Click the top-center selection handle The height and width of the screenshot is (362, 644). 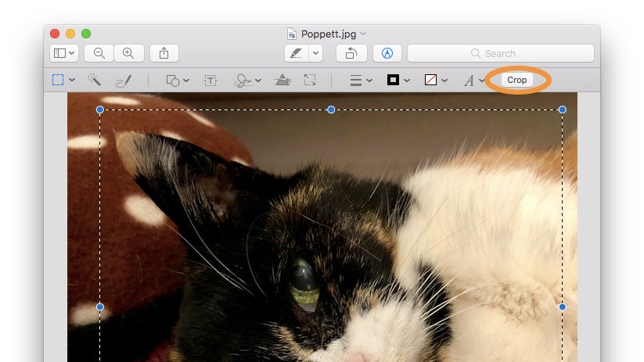(331, 109)
